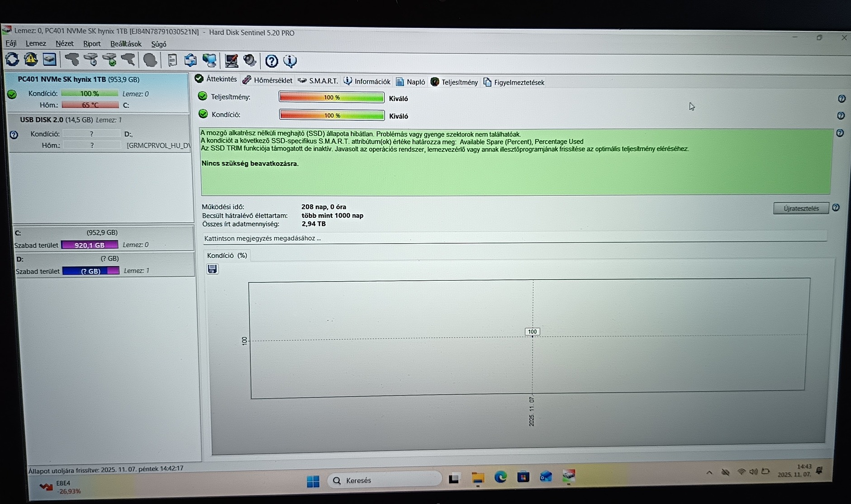Open File Explorer from the taskbar
851x504 pixels.
tap(478, 478)
